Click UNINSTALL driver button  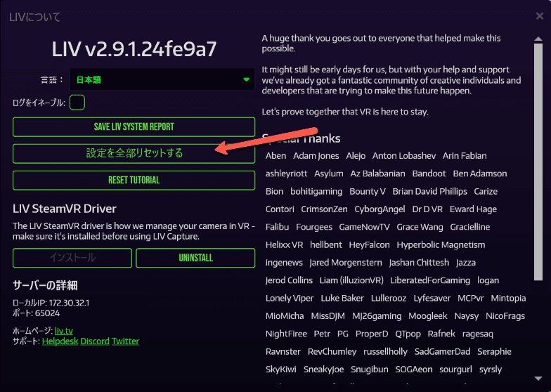pyautogui.click(x=195, y=258)
